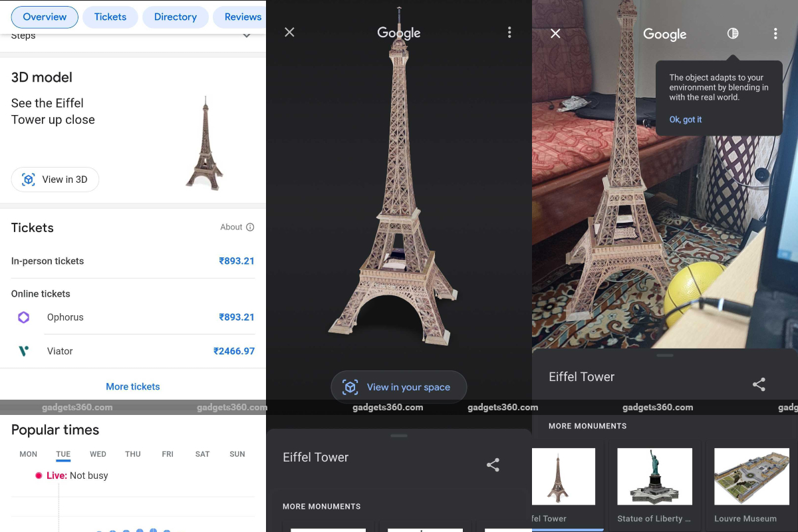
Task: Open the three-dot menu in the 3D viewer
Action: pos(509,32)
